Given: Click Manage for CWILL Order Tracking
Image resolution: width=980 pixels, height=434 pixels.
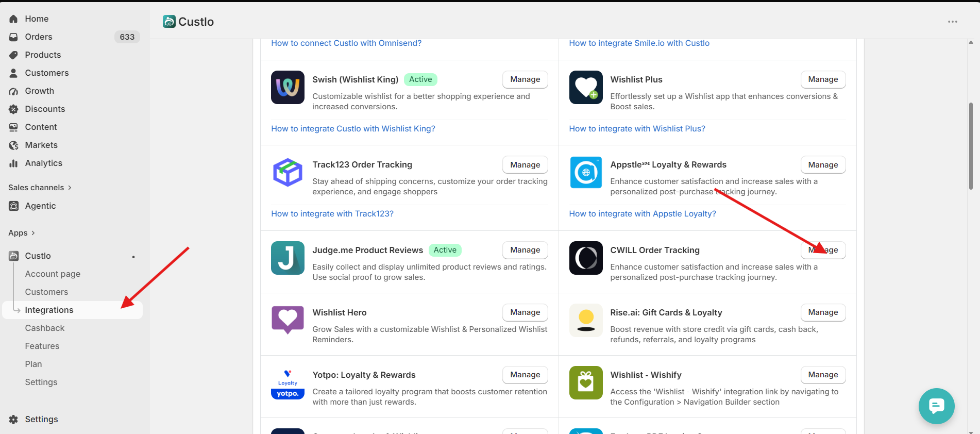Looking at the screenshot, I should (823, 250).
